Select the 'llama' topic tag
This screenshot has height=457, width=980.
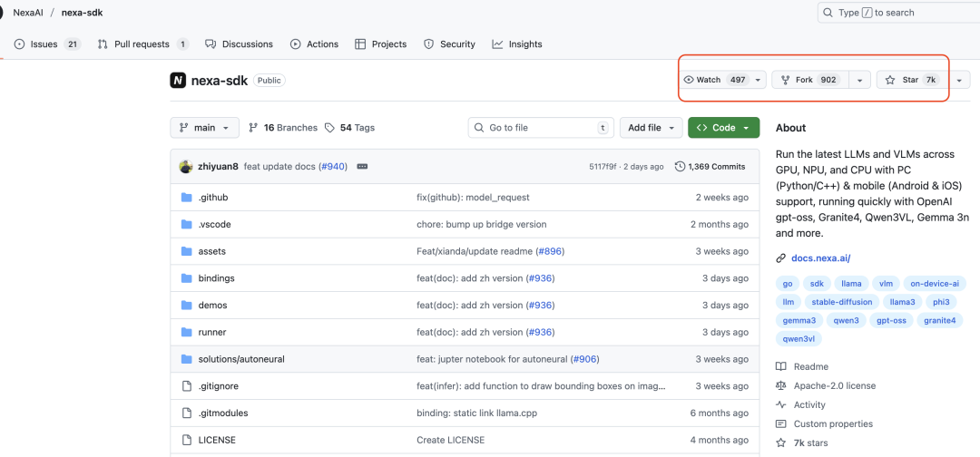pos(851,284)
